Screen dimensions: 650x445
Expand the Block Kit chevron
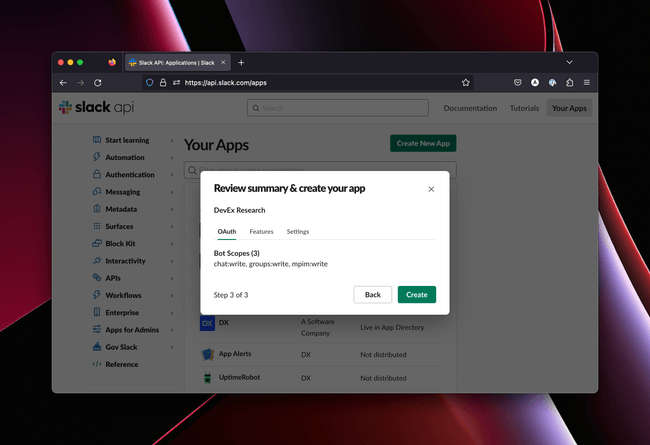[x=172, y=244]
